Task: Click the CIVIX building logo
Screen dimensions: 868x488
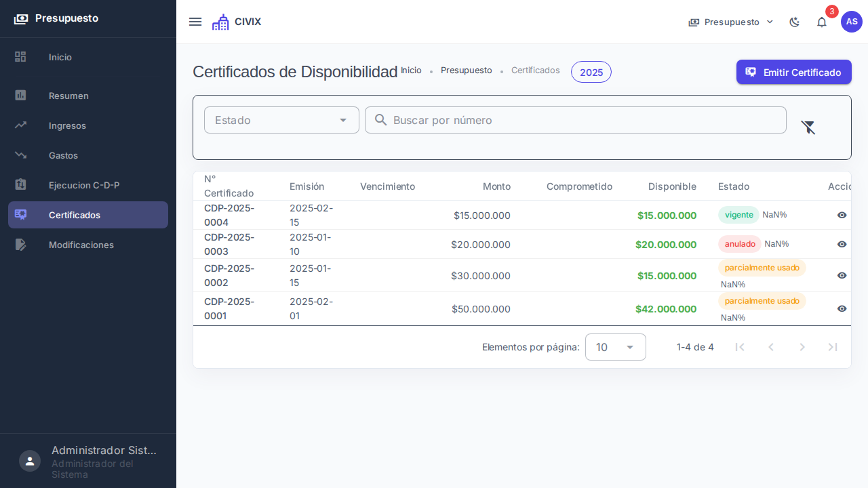Action: [220, 22]
